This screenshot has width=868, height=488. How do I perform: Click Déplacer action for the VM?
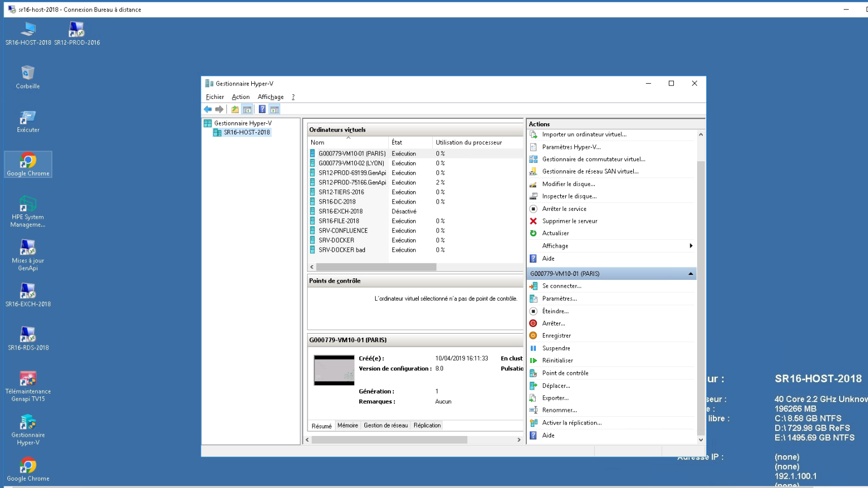556,386
